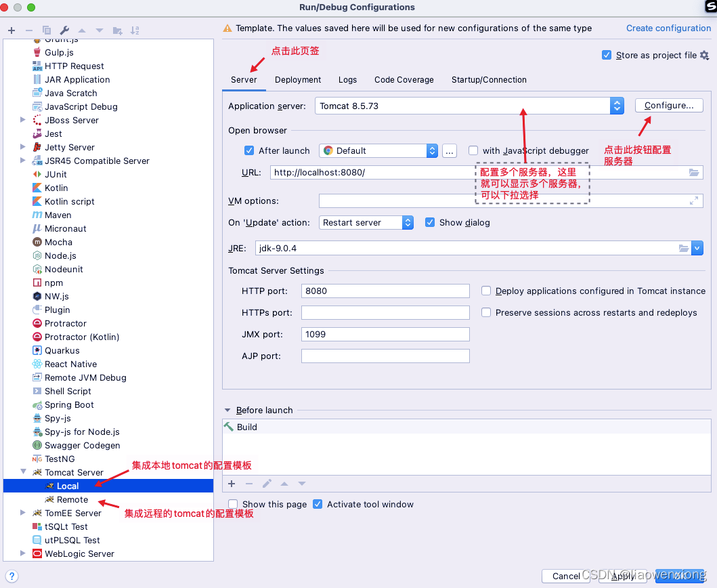Screen dimensions: 717x588
Task: Click in the AJP port field
Action: coord(385,356)
